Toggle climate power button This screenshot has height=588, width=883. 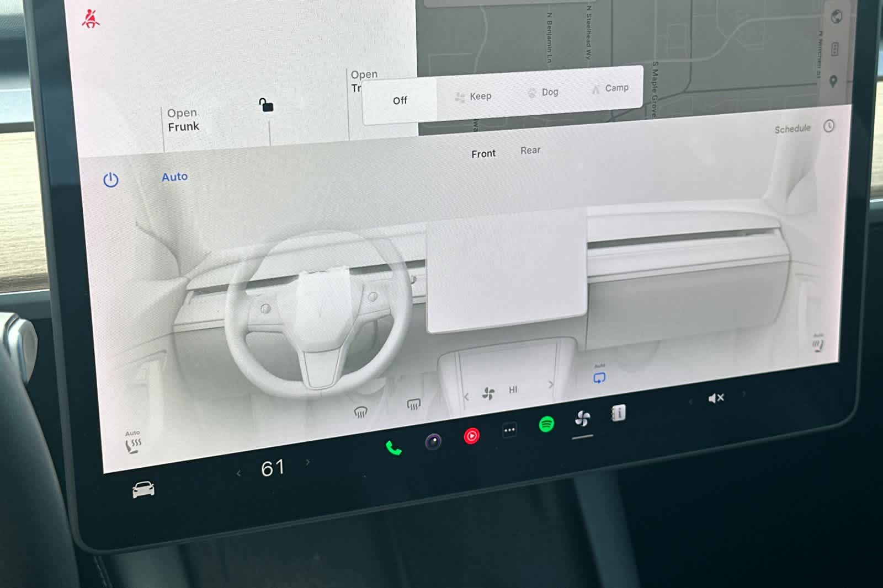pos(111,180)
